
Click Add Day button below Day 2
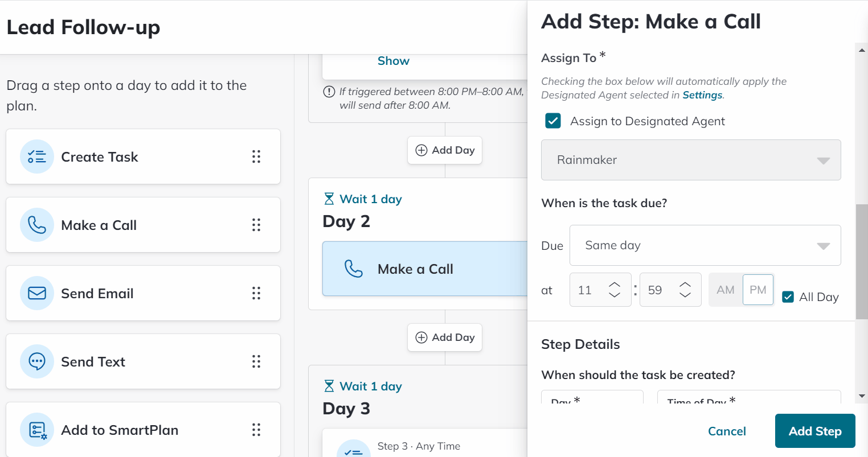pos(445,337)
